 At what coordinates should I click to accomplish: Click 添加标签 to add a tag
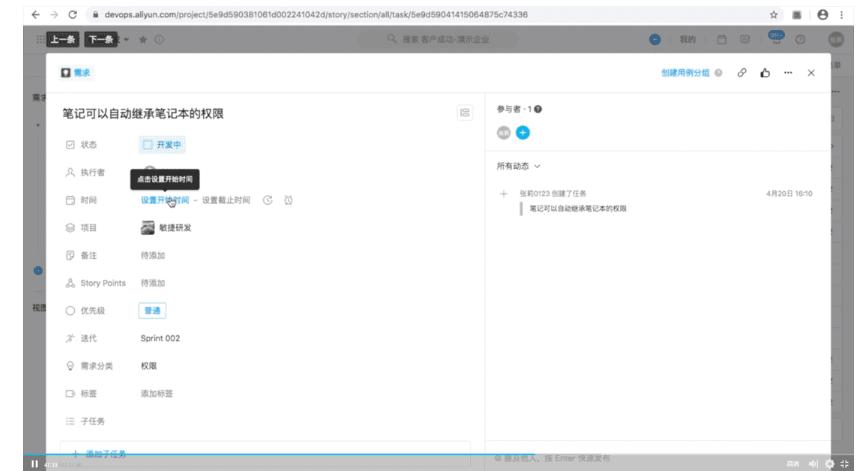click(157, 394)
